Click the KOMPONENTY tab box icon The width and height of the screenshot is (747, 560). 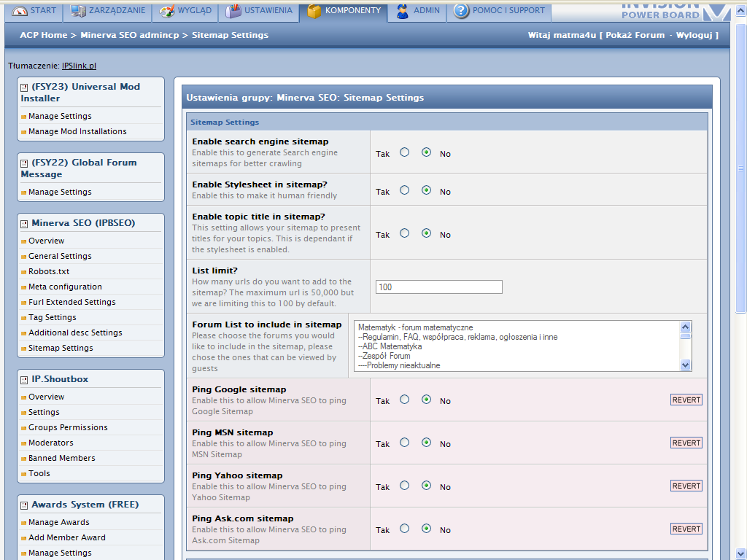point(314,11)
